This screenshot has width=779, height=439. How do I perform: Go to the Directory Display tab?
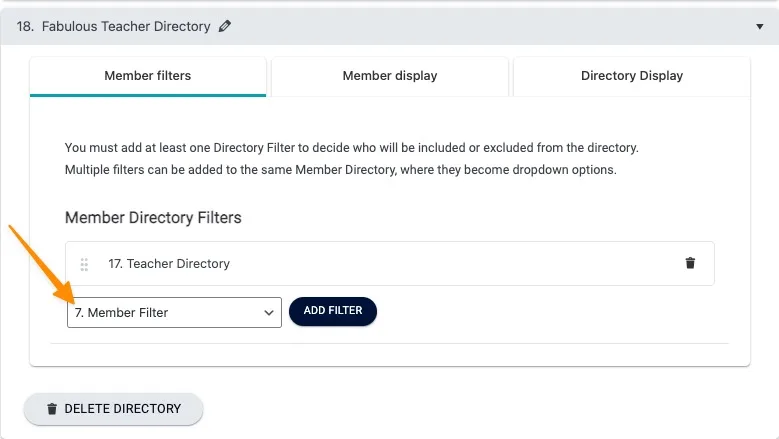632,76
